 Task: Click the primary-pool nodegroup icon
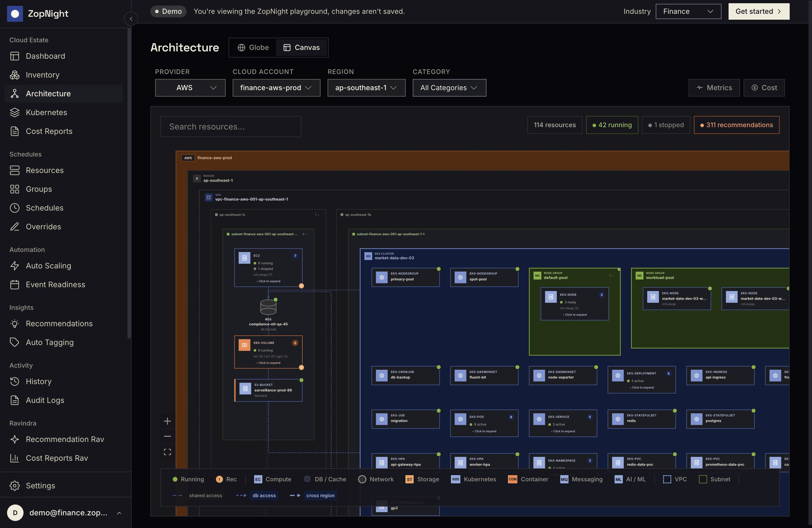point(381,277)
